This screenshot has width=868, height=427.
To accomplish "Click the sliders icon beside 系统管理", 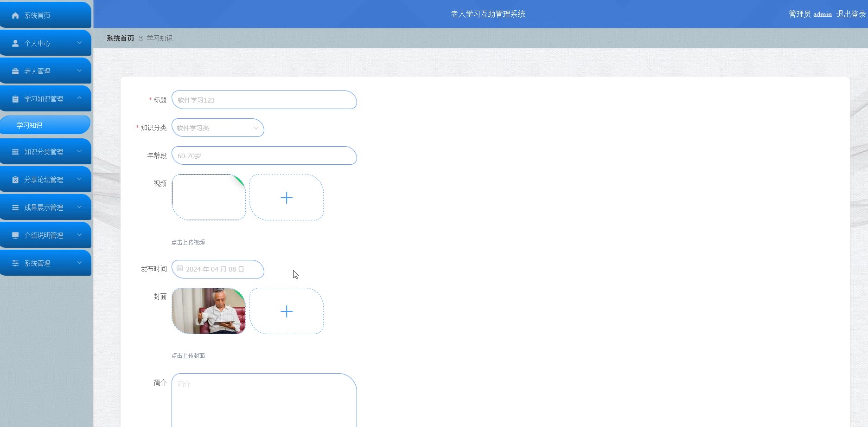I will pyautogui.click(x=15, y=263).
